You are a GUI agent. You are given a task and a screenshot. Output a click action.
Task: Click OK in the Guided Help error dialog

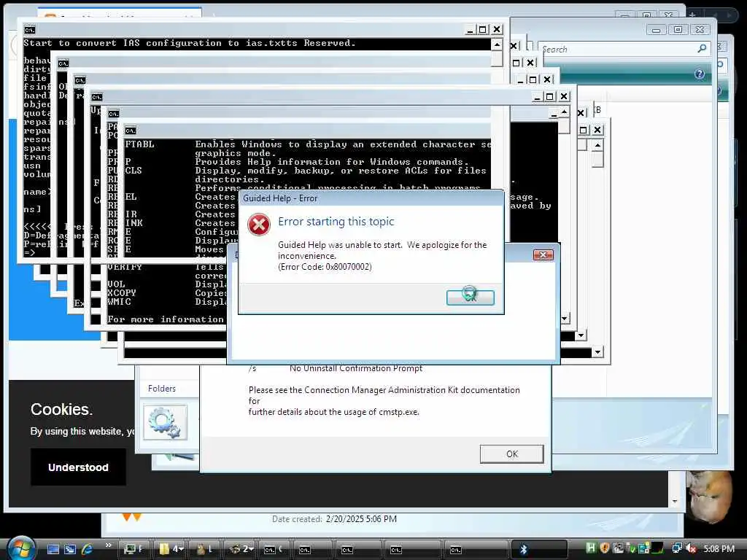click(x=471, y=297)
